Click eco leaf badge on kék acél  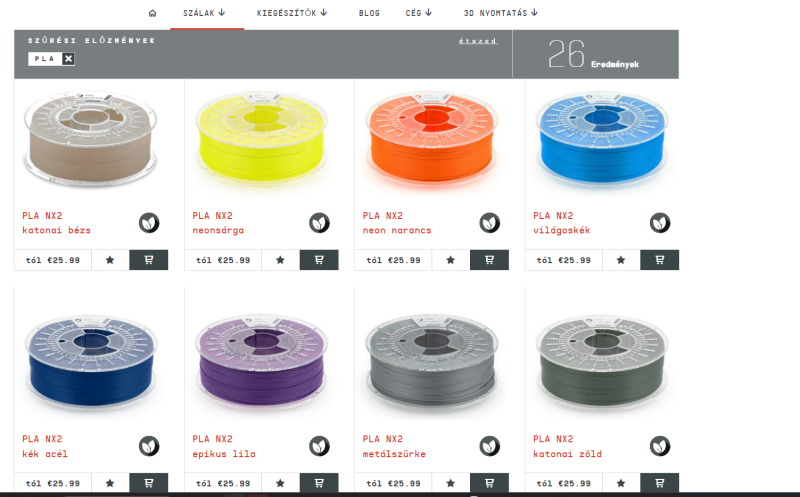click(149, 446)
